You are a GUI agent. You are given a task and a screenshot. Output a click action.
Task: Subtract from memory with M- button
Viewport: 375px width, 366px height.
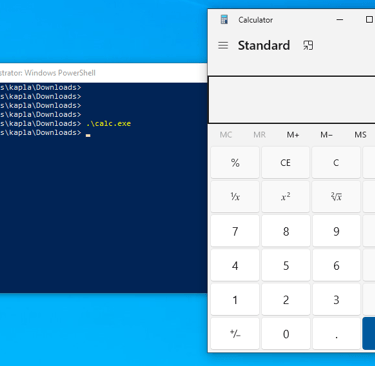(326, 135)
